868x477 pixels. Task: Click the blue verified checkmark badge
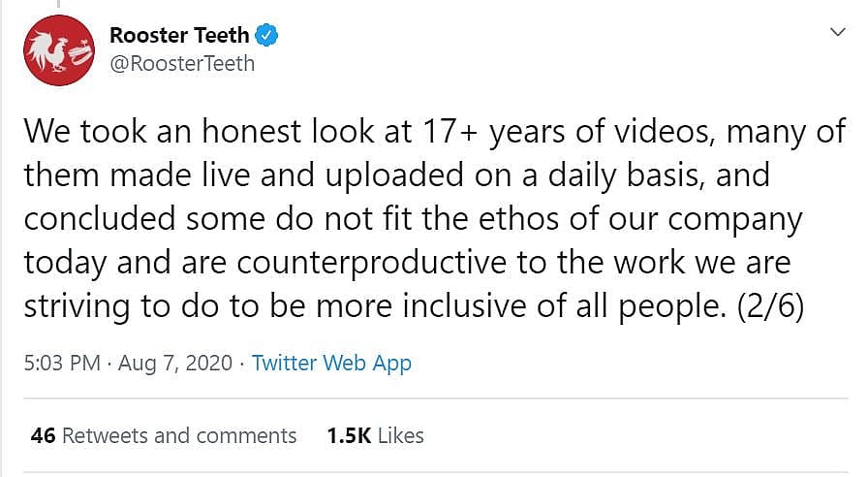click(x=266, y=37)
